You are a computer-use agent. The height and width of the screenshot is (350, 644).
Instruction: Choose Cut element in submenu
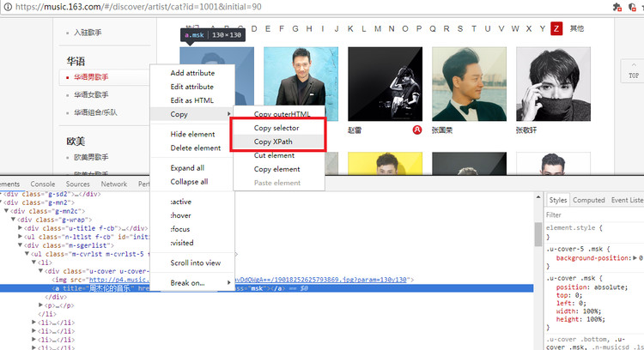point(279,155)
